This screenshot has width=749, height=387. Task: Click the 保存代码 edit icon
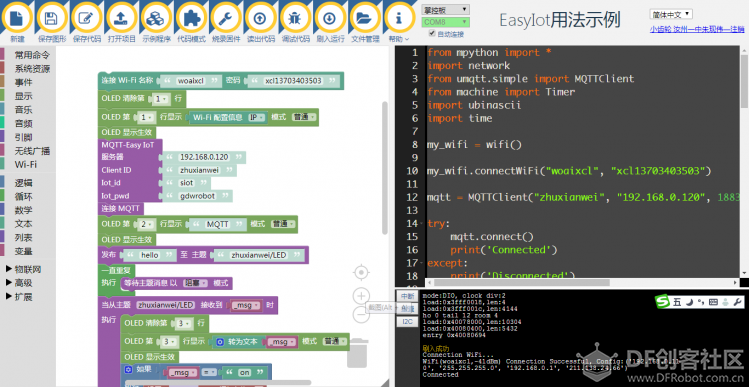click(x=86, y=18)
